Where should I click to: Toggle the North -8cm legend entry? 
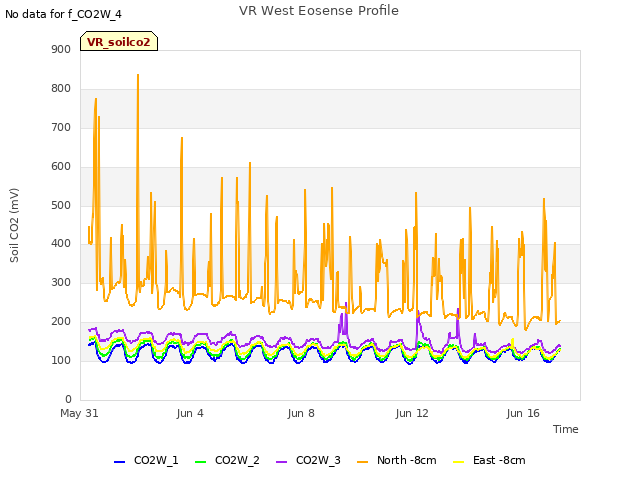click(397, 460)
